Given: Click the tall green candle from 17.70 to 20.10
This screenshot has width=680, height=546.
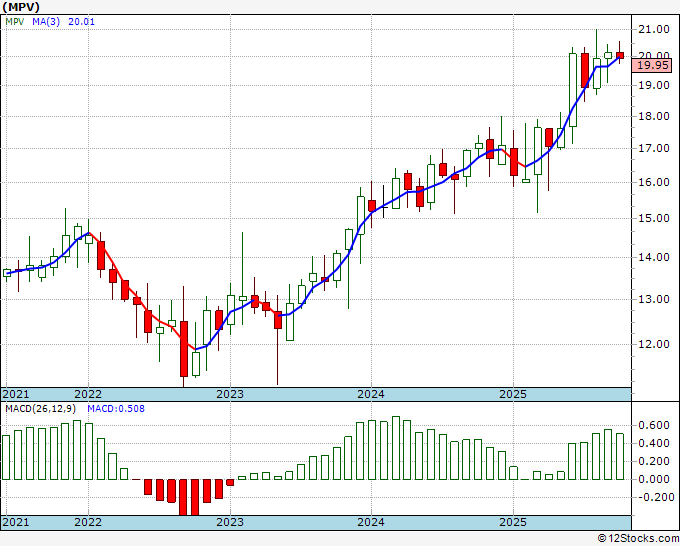Looking at the screenshot, I should pos(573,90).
